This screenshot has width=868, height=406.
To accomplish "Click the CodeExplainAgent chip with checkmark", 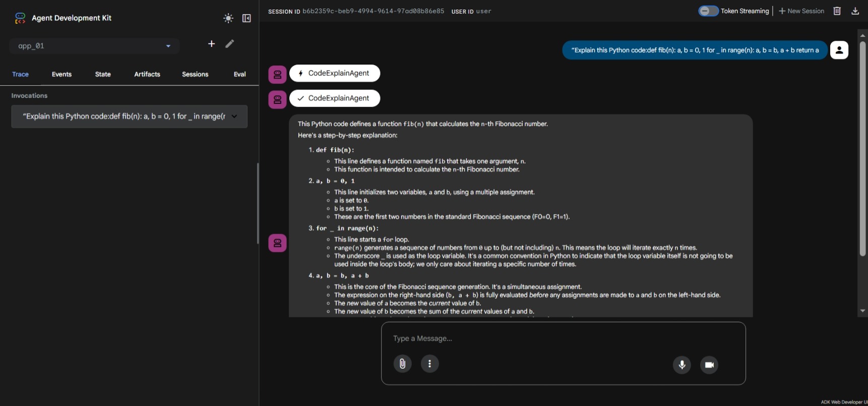I will tap(335, 98).
